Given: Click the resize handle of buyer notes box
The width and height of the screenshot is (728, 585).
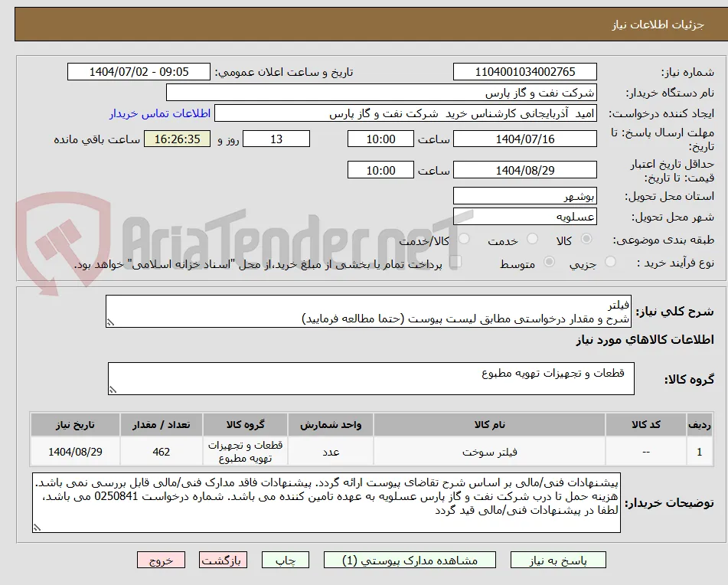Looking at the screenshot, I should click(x=38, y=528).
